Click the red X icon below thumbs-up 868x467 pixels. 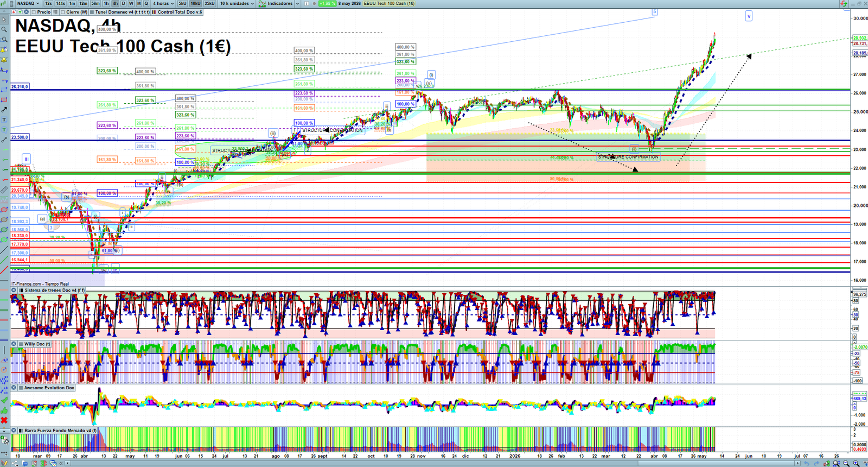[x=4, y=420]
